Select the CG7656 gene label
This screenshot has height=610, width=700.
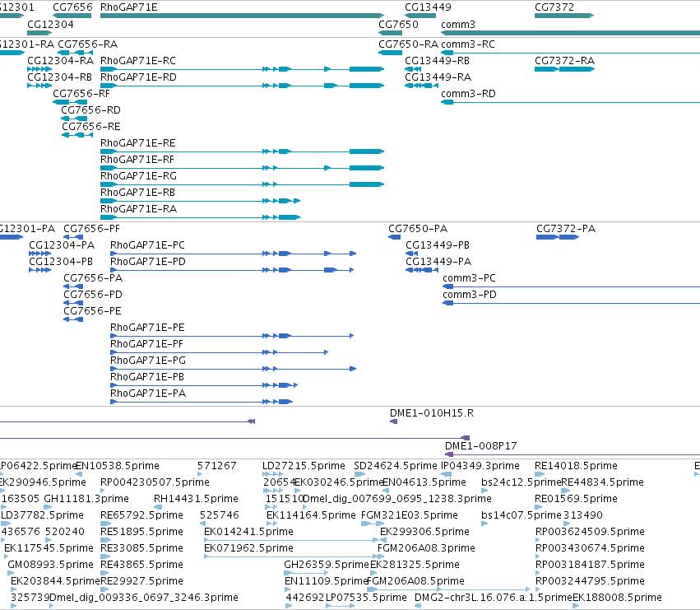click(x=72, y=7)
